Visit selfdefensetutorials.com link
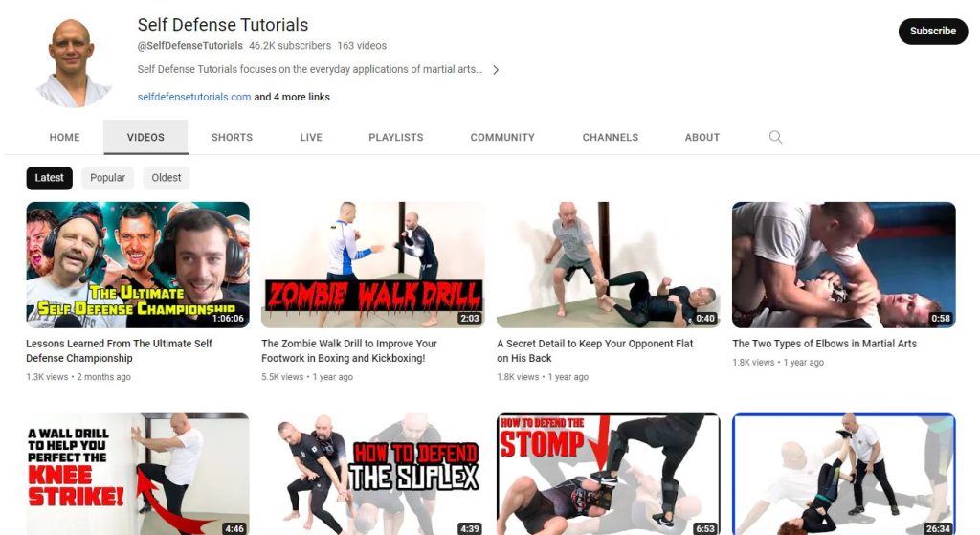 pos(193,97)
